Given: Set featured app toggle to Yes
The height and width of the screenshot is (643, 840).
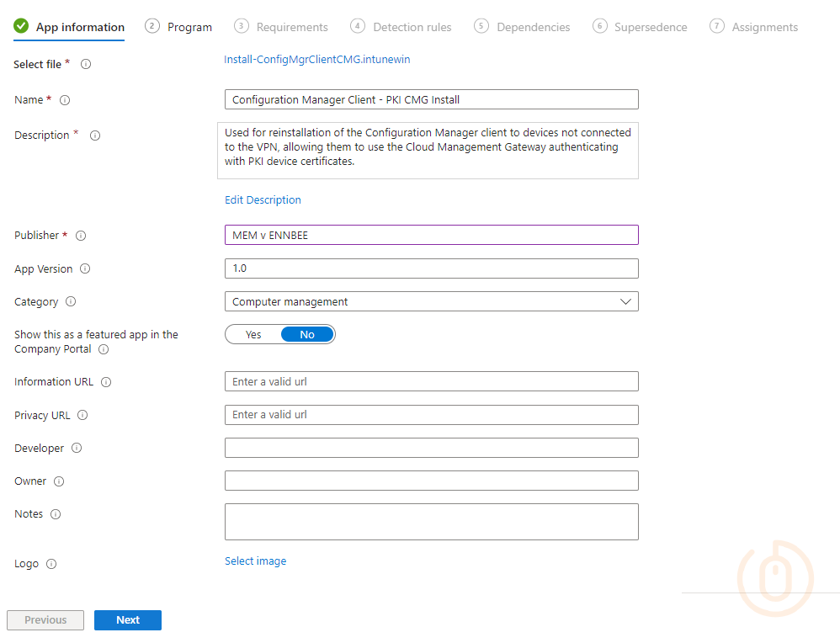Looking at the screenshot, I should tap(253, 335).
